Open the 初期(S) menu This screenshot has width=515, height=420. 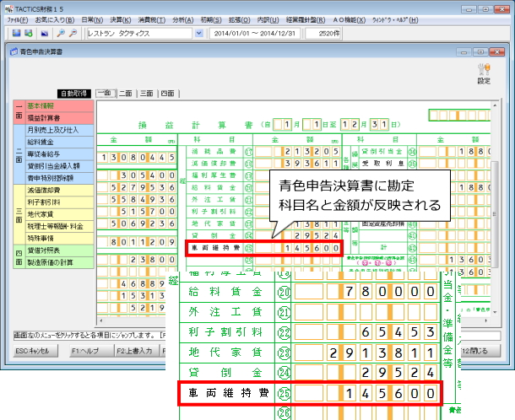click(211, 20)
